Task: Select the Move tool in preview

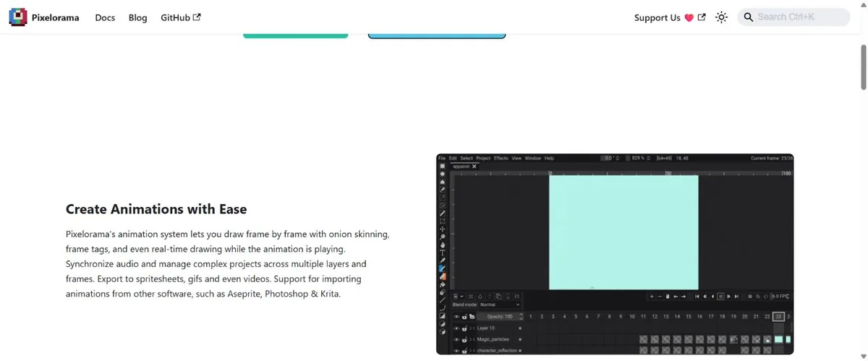Action: [x=443, y=229]
